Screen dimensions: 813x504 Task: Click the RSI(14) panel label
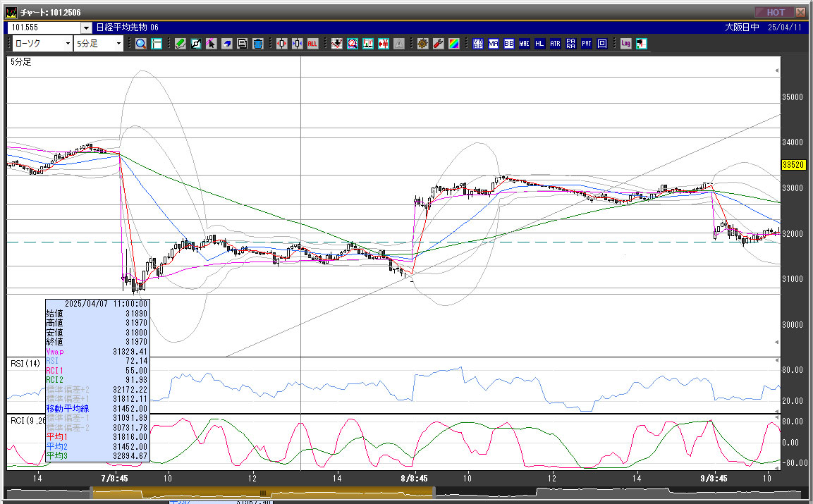click(25, 364)
